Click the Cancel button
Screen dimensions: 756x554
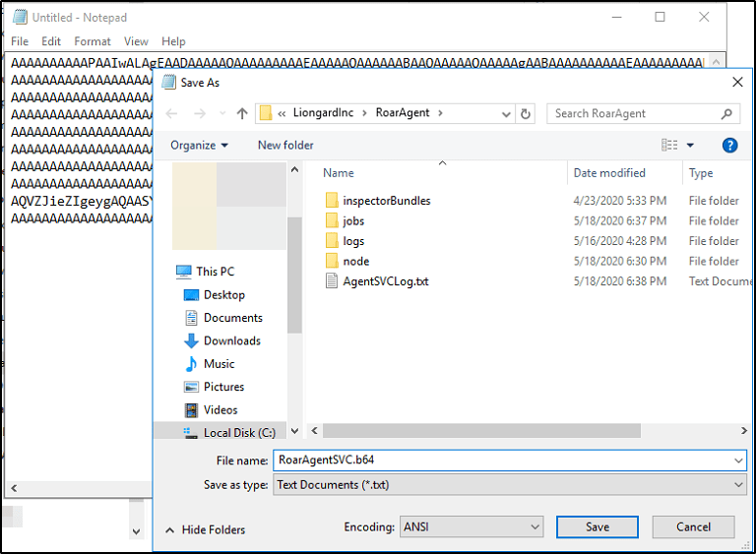[693, 527]
